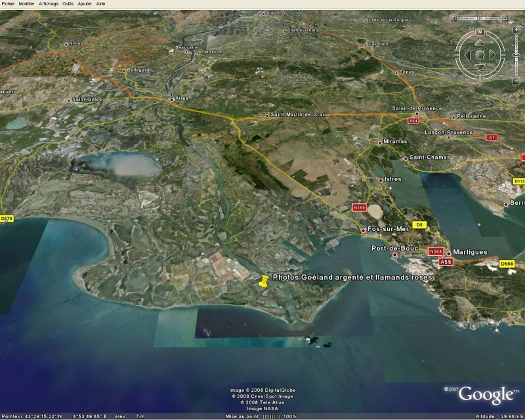Click the Bellegarde place label
This screenshot has height=420, width=525.
point(140,70)
